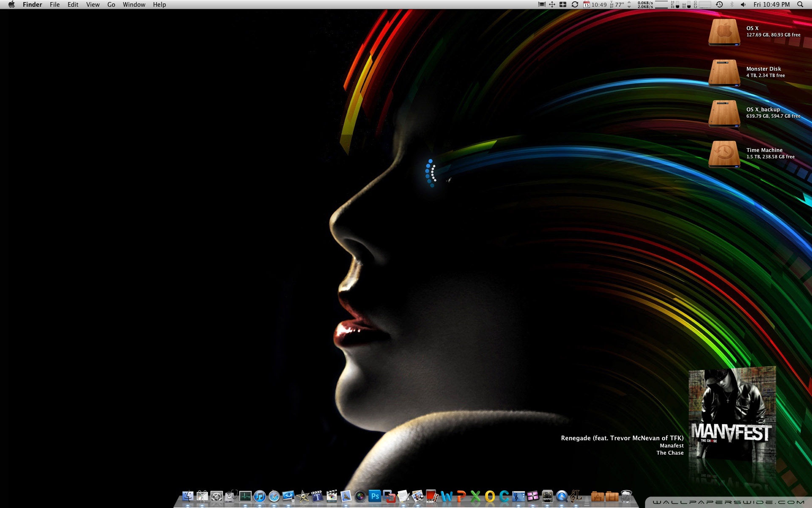Open Trash in the dock

click(x=626, y=496)
